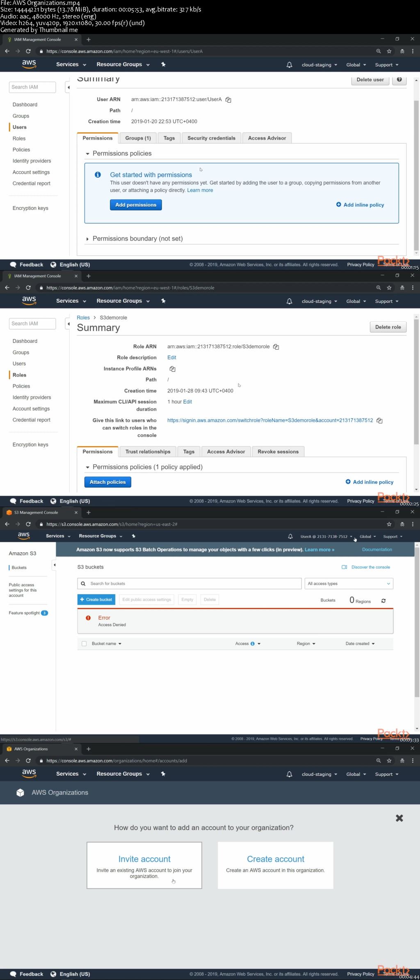Go back in the browser in the UserA window
Viewport: 420px width, 980px height.
7,51
